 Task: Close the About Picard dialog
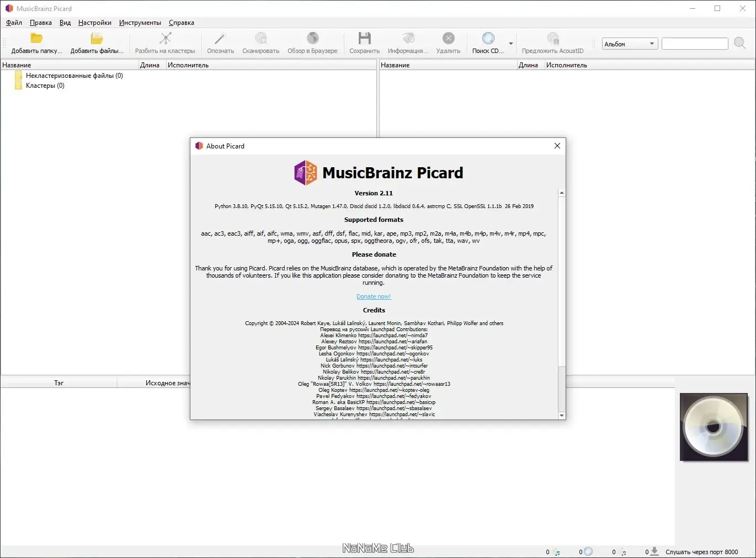pyautogui.click(x=557, y=146)
